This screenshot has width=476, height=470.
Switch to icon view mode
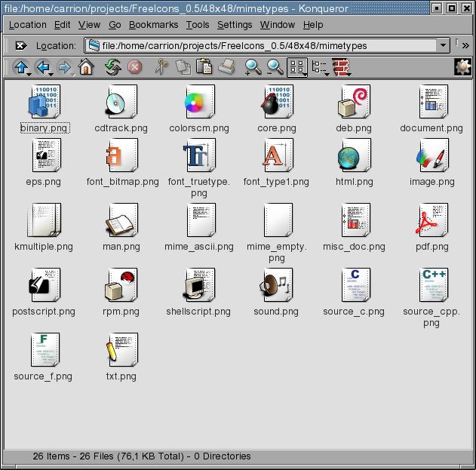297,67
